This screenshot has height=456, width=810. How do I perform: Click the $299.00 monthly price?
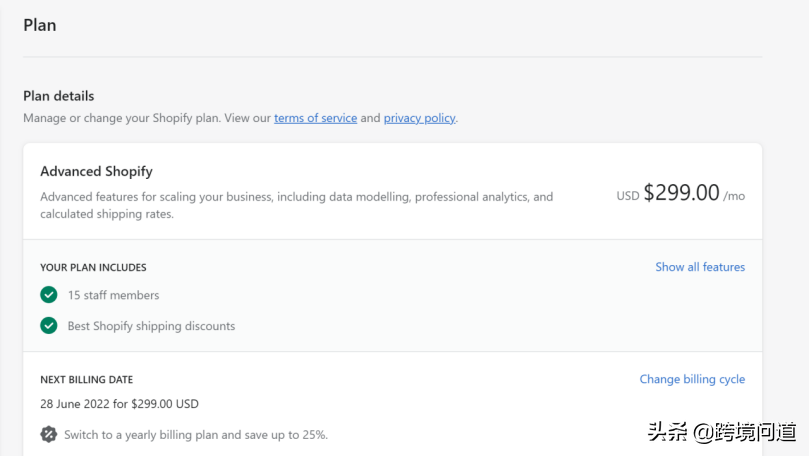pyautogui.click(x=681, y=193)
